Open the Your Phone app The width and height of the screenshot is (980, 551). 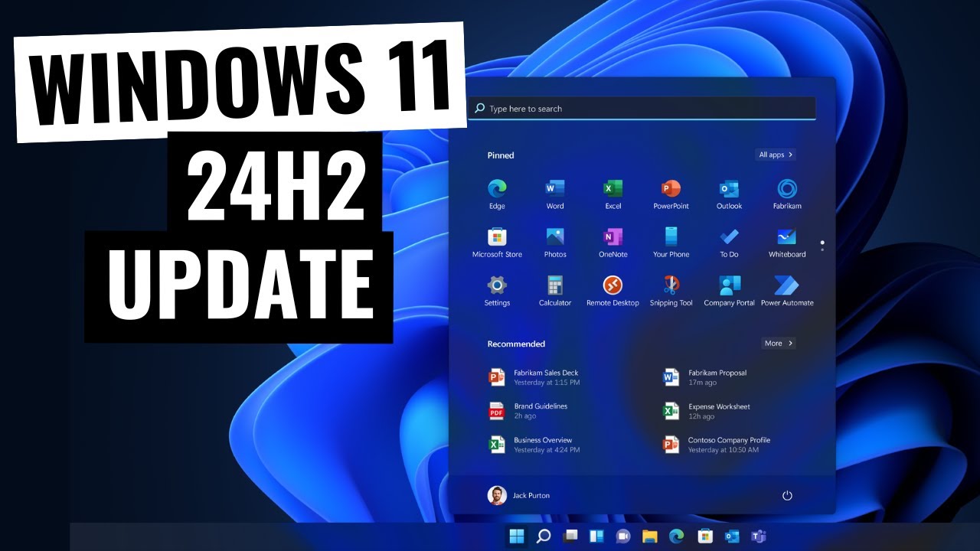pos(671,242)
